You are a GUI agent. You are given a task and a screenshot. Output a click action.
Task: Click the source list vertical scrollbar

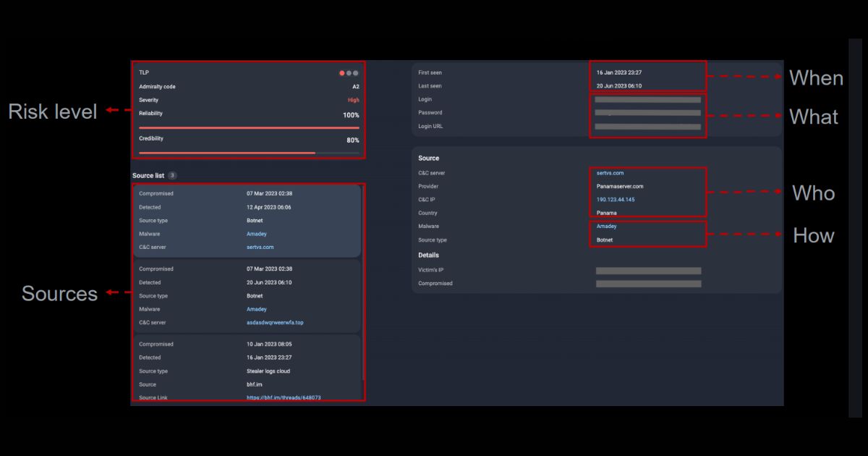click(x=363, y=290)
